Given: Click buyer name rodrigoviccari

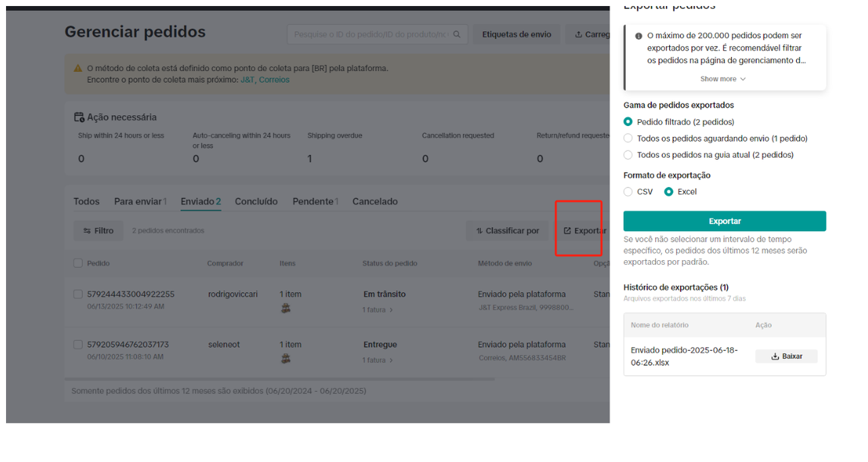Looking at the screenshot, I should [x=233, y=294].
